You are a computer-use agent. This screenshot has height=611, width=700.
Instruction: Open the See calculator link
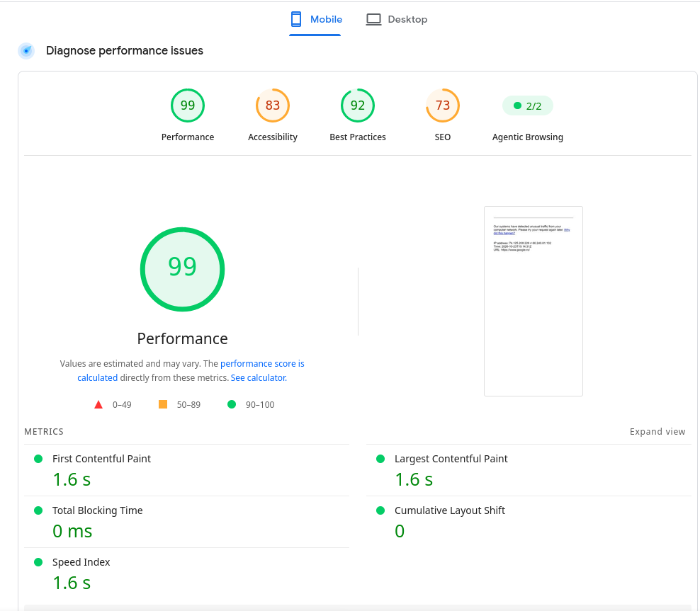(x=259, y=378)
